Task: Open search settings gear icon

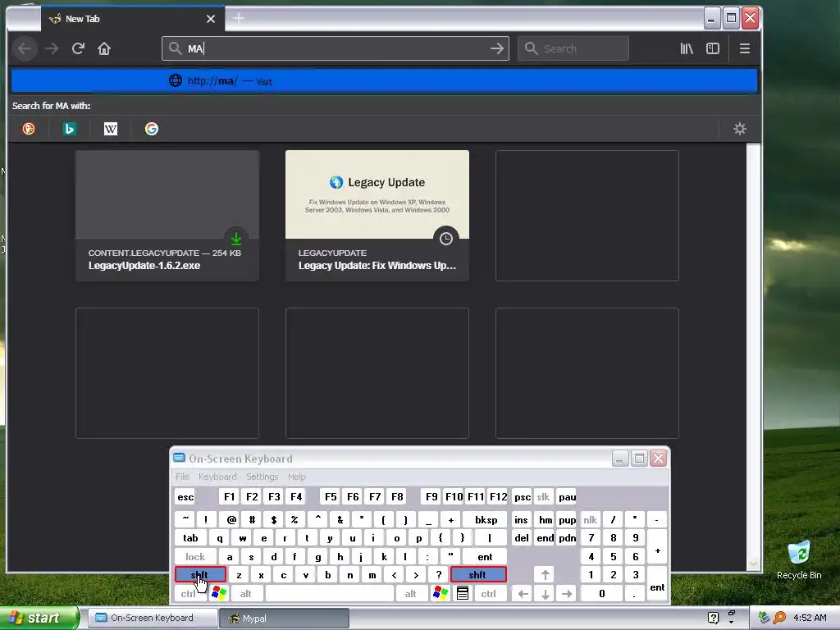Action: click(x=740, y=129)
